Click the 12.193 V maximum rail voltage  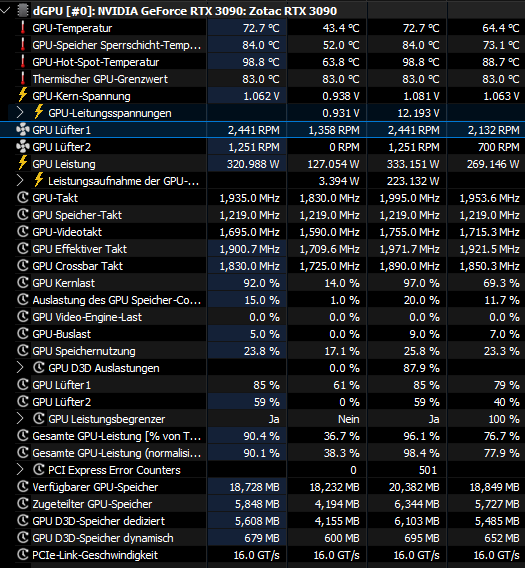418,113
